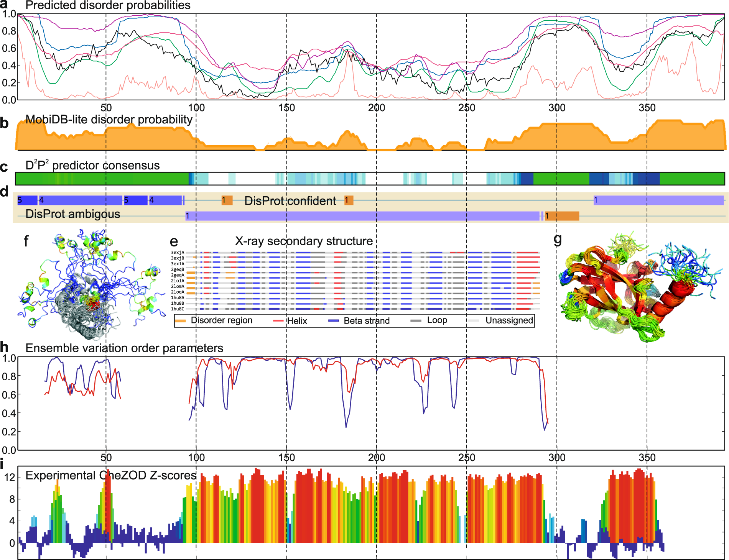Click the DisProt ambigous label
729x560 pixels.
[73, 214]
